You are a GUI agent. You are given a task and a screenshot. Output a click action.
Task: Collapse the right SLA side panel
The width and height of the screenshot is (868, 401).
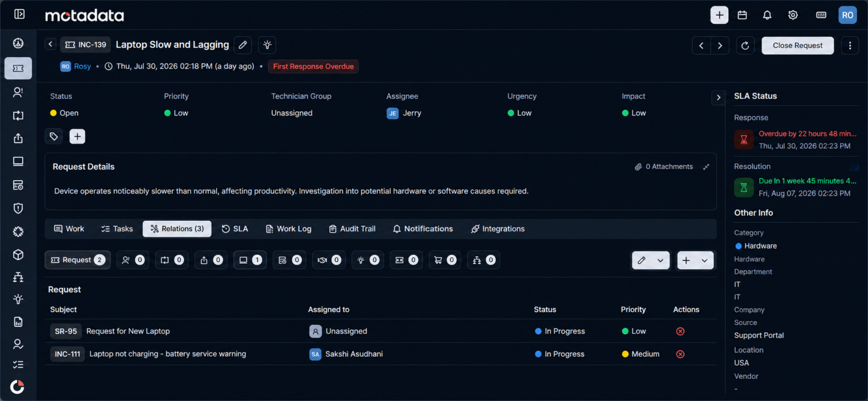point(718,98)
